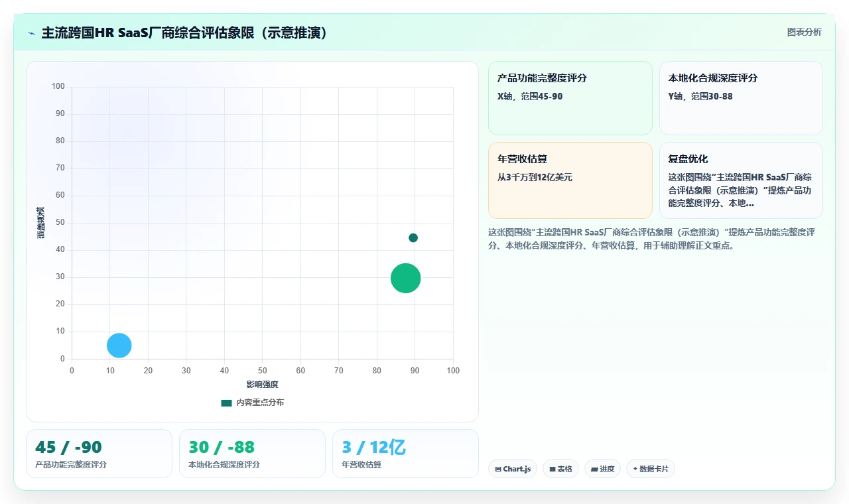Click the 表格 tag icon
Viewport: 849px width, 504px height.
pyautogui.click(x=552, y=469)
